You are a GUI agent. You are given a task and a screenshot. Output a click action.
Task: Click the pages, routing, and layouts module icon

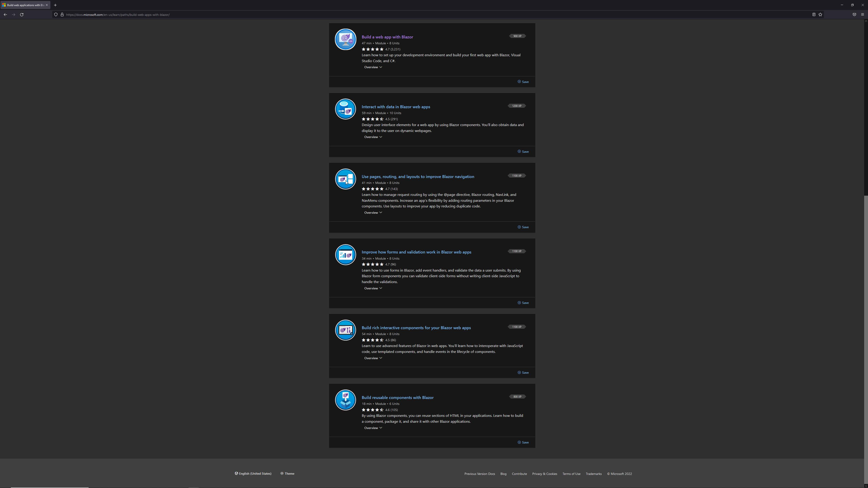pos(345,179)
